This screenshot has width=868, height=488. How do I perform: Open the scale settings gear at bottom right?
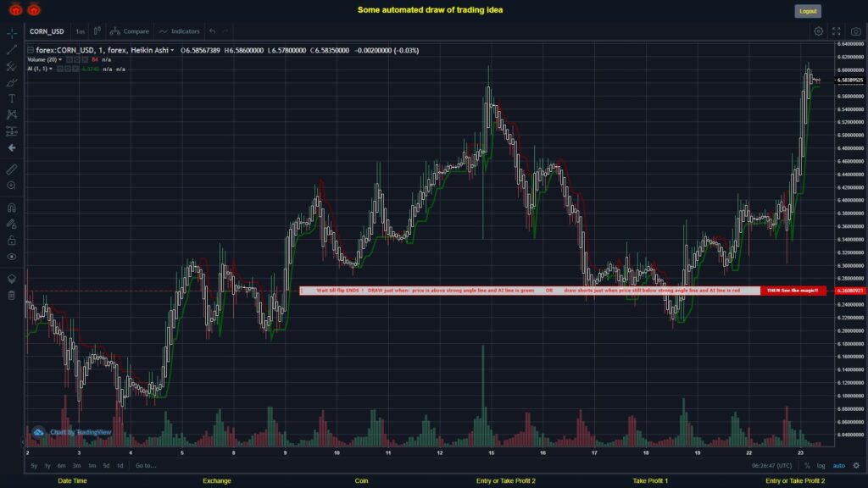856,466
